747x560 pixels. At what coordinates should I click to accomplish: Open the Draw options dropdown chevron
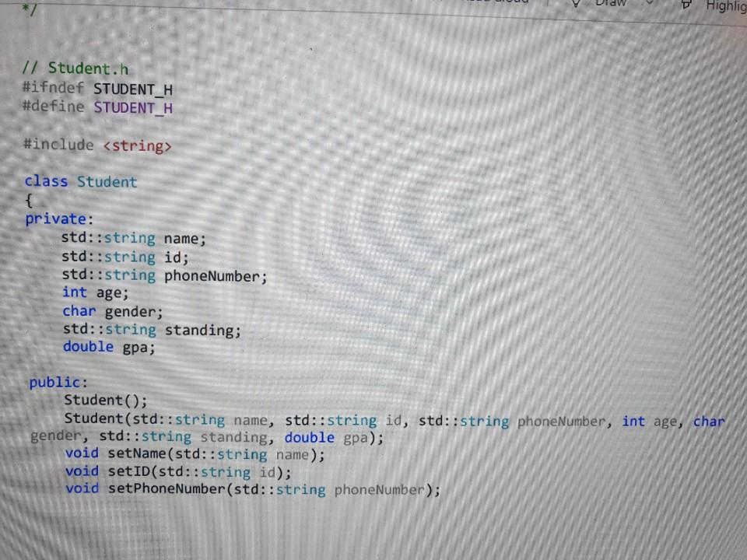click(x=650, y=4)
